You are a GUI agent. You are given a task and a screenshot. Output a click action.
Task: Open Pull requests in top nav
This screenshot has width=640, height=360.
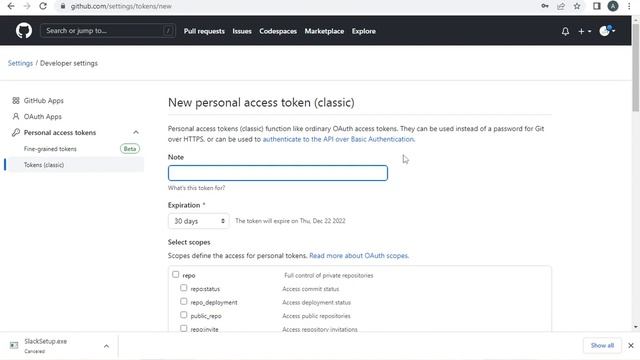click(204, 31)
